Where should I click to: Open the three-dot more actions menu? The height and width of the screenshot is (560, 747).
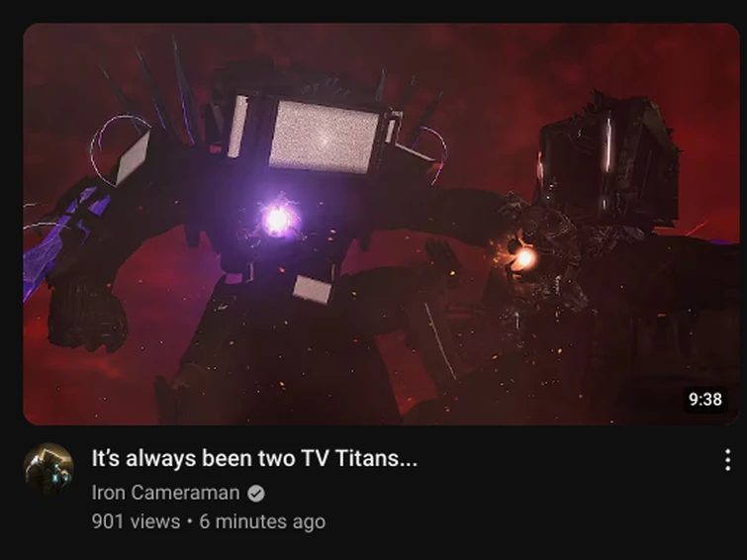(x=727, y=460)
